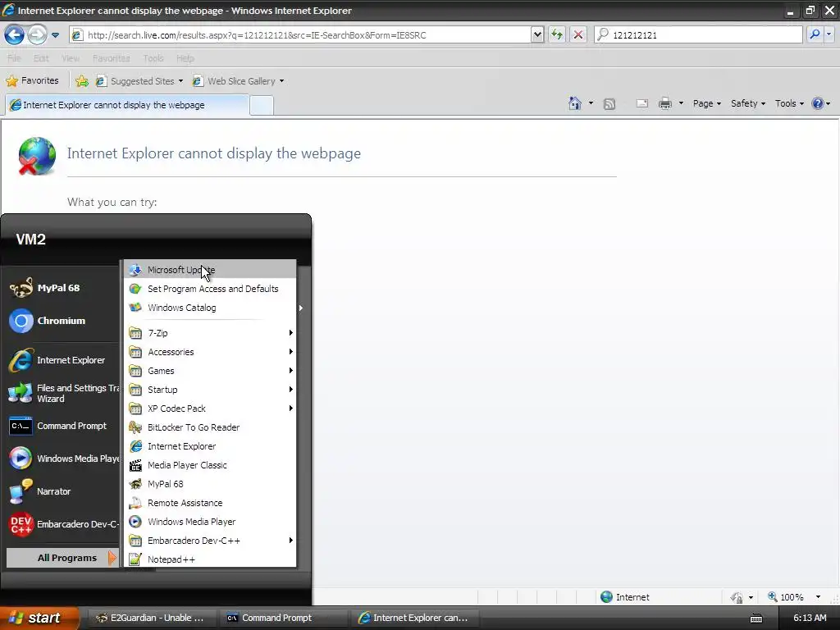Click the RSS feeds icon
Image resolution: width=840 pixels, height=630 pixels.
point(609,104)
